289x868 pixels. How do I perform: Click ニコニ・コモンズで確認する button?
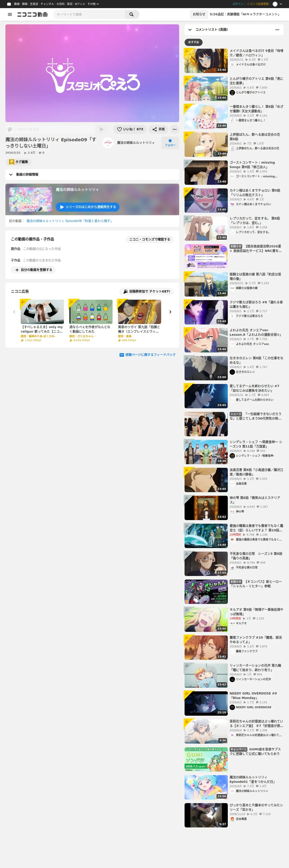tap(150, 239)
